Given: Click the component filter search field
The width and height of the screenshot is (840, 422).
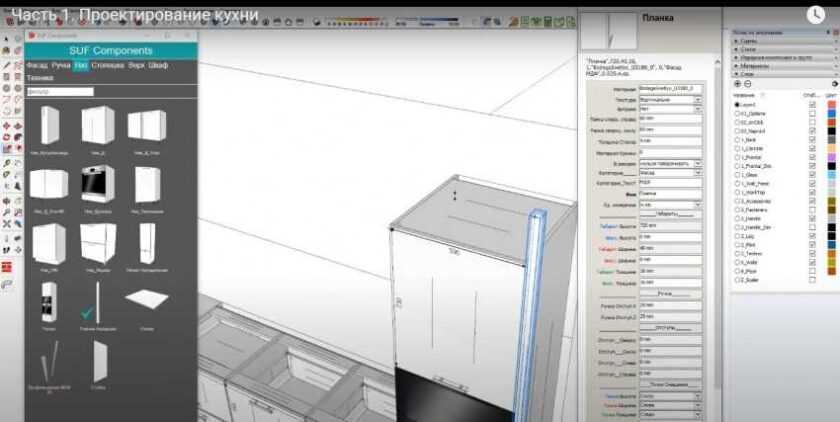Looking at the screenshot, I should (x=60, y=91).
